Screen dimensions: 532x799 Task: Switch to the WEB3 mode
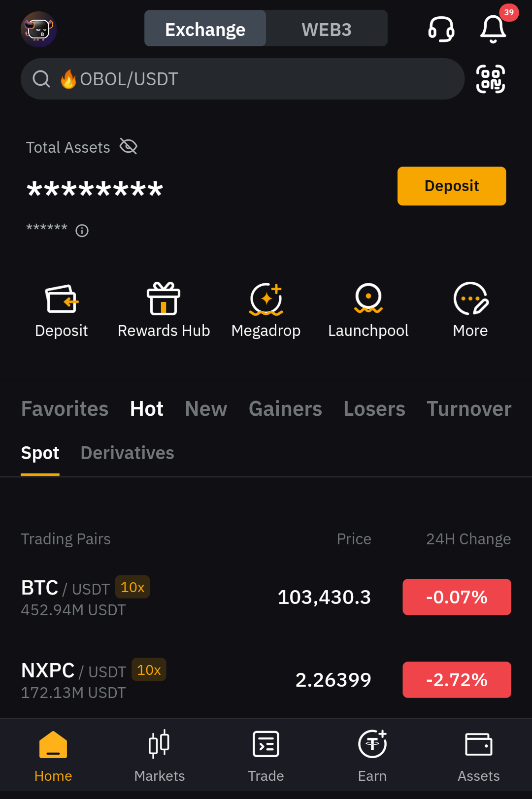326,30
